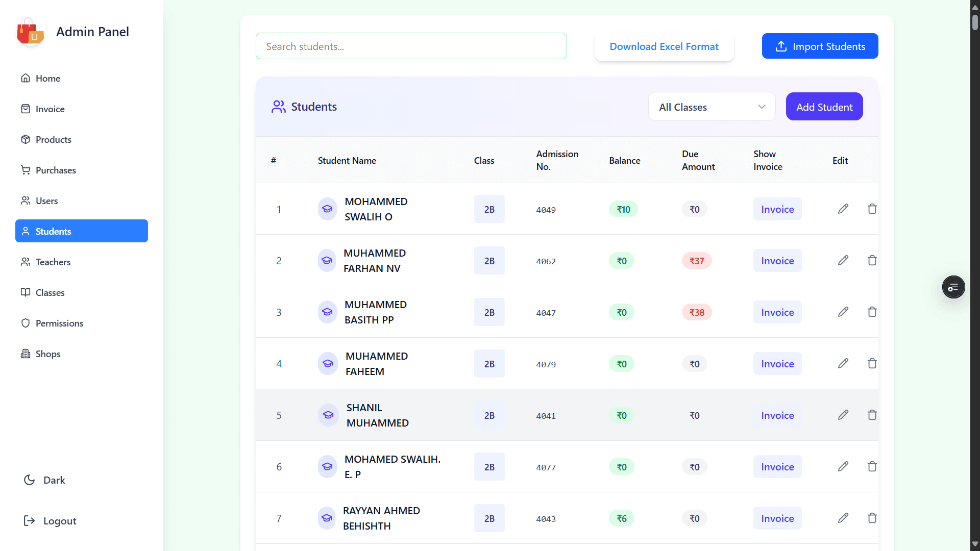Delete SHANIL MUHAMMED row with trash icon
Image resolution: width=980 pixels, height=551 pixels.
pos(872,415)
